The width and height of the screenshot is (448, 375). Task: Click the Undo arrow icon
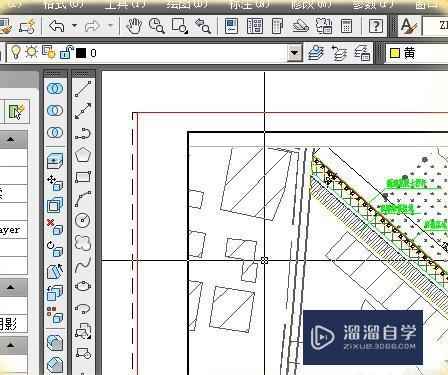pos(56,26)
